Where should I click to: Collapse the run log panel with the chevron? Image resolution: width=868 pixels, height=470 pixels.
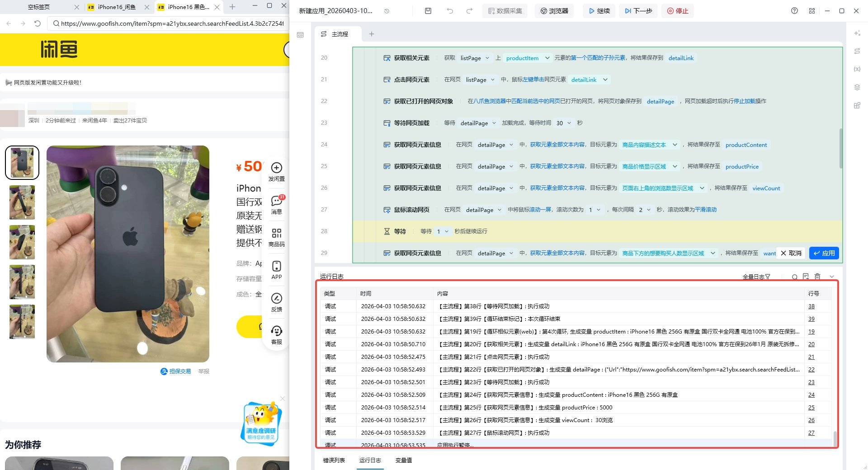click(832, 277)
